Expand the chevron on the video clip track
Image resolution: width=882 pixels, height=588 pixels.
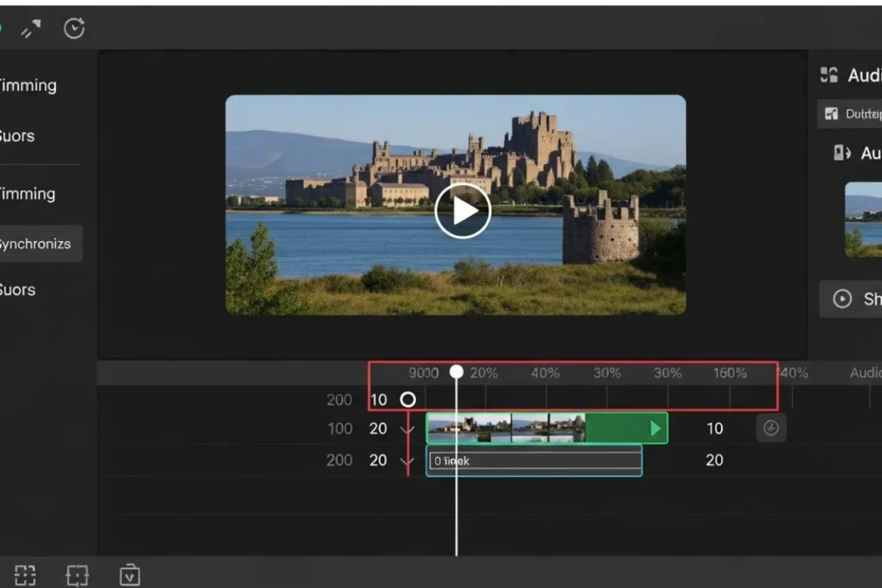[x=408, y=429]
